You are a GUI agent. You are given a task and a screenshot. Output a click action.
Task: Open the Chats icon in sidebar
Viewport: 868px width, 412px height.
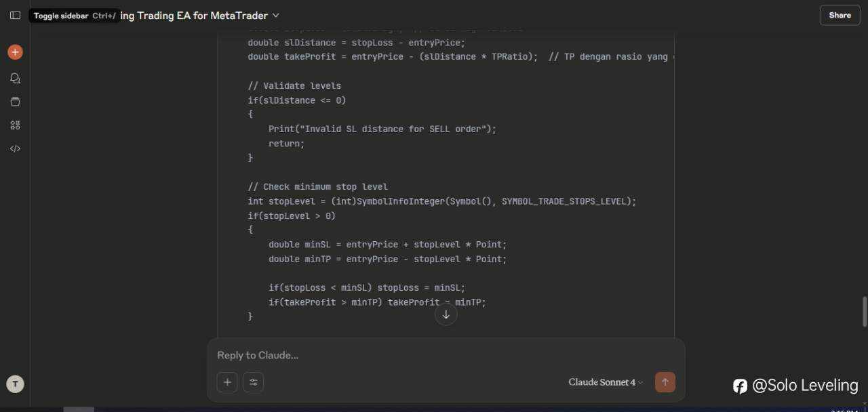(15, 78)
